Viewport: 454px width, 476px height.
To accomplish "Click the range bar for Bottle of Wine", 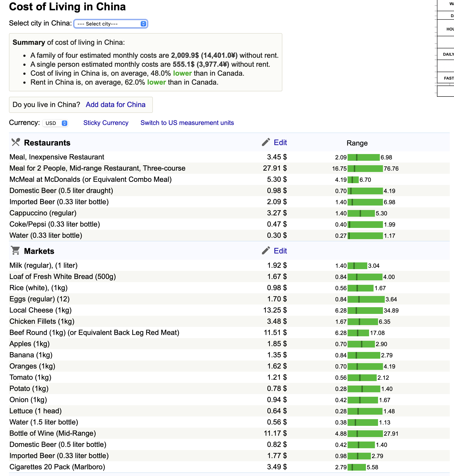I will point(365,434).
